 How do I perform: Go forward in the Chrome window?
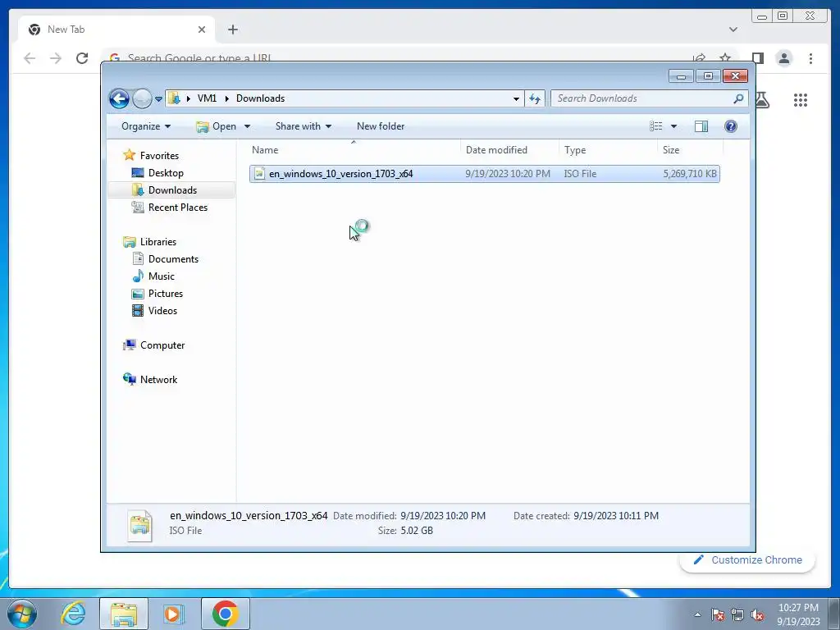pyautogui.click(x=56, y=58)
